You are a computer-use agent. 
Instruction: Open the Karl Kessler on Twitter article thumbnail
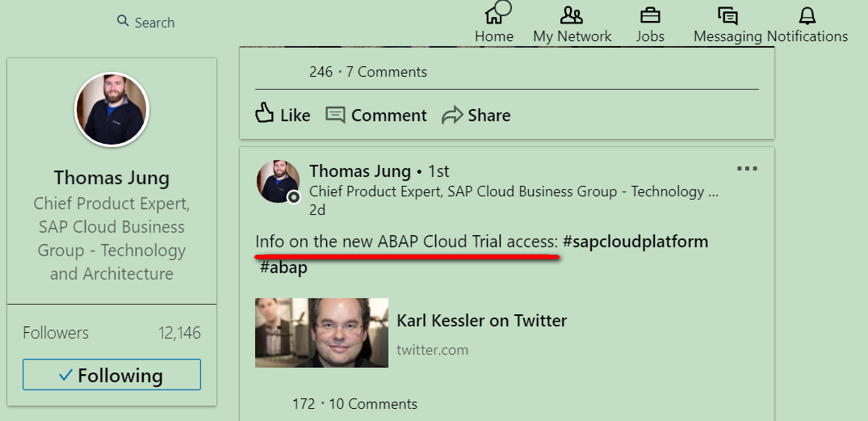pos(321,332)
